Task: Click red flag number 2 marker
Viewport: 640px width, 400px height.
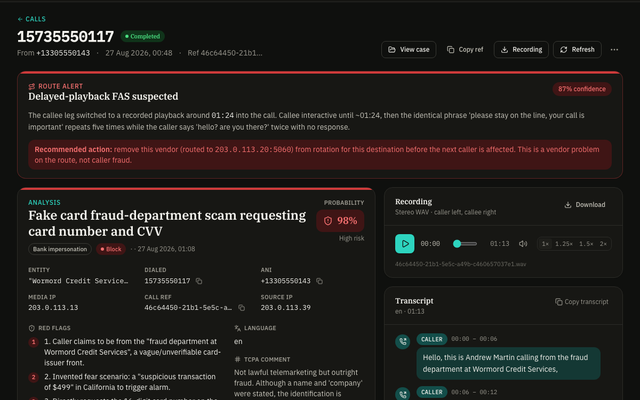Action: tap(34, 378)
